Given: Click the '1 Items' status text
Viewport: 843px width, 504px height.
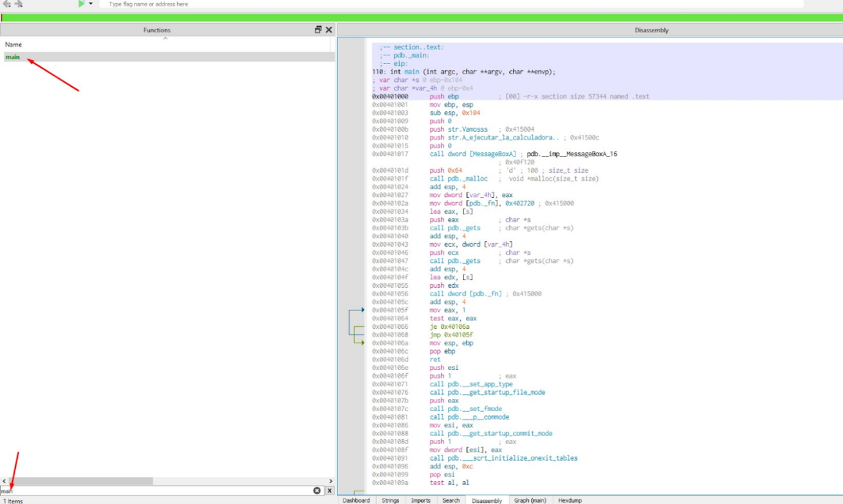Looking at the screenshot, I should pyautogui.click(x=12, y=501).
